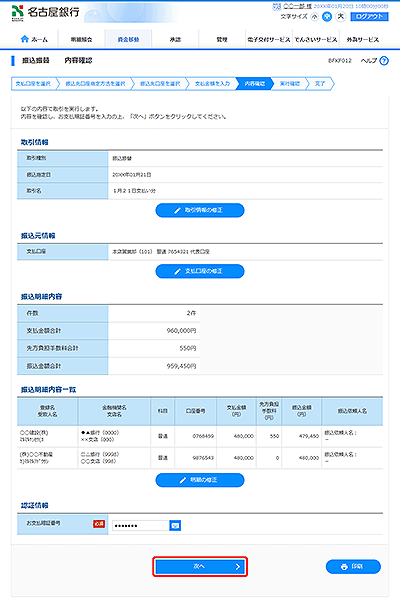Click the pencil icon on 取引情報の修正
The width and height of the screenshot is (400, 612).
pyautogui.click(x=177, y=210)
